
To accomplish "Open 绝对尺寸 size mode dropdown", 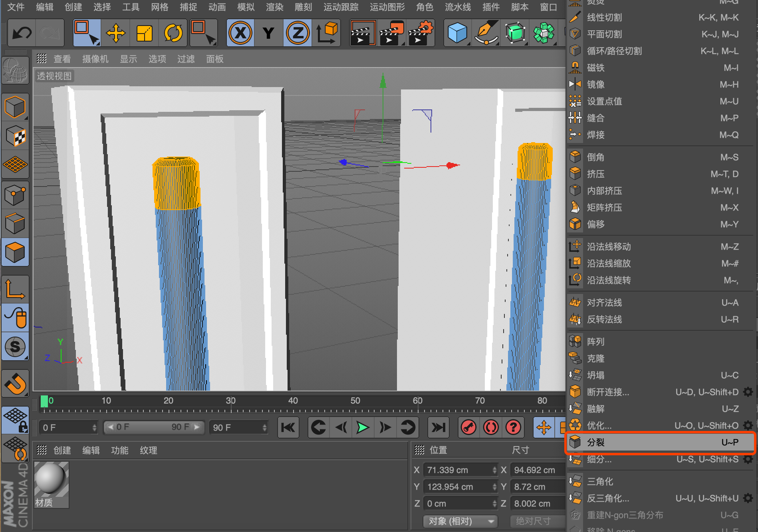I will tap(538, 521).
